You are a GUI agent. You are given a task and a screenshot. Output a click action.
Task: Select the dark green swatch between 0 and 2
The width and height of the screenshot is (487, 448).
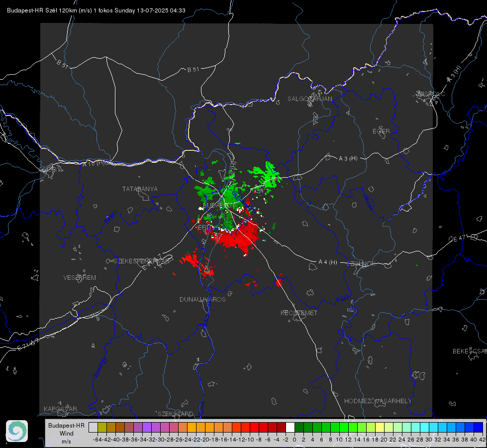click(x=299, y=427)
